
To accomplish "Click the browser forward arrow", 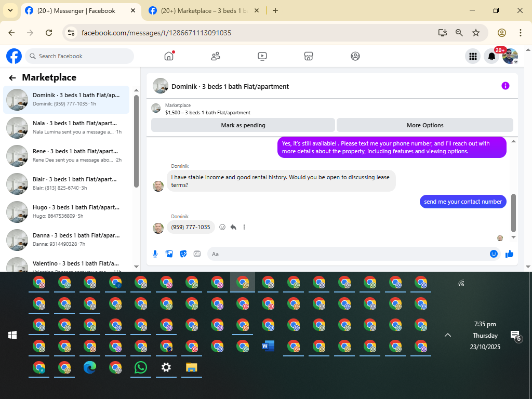I will [30, 33].
